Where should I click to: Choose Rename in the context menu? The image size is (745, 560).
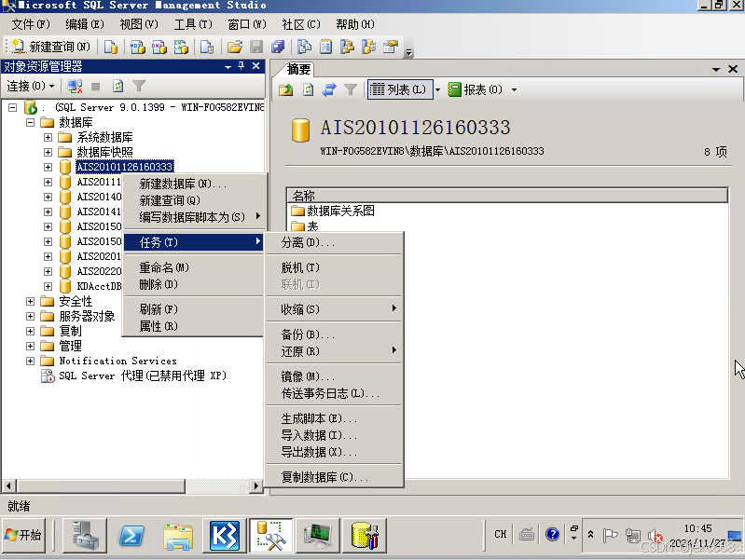click(194, 267)
